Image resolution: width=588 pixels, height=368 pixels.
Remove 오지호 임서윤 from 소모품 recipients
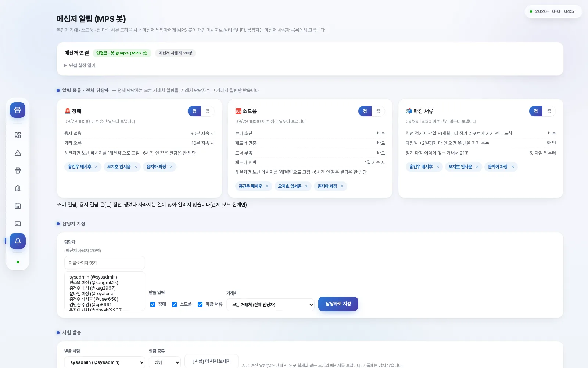click(306, 186)
